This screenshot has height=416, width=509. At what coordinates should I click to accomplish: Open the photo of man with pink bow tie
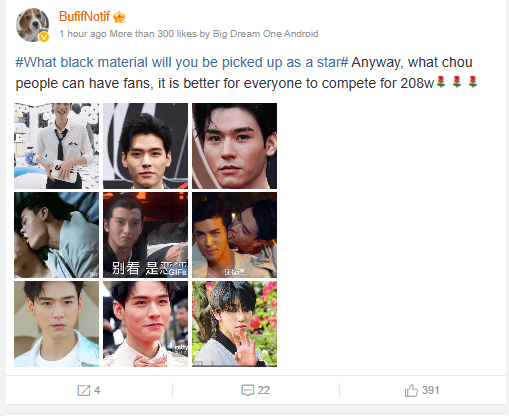click(145, 324)
